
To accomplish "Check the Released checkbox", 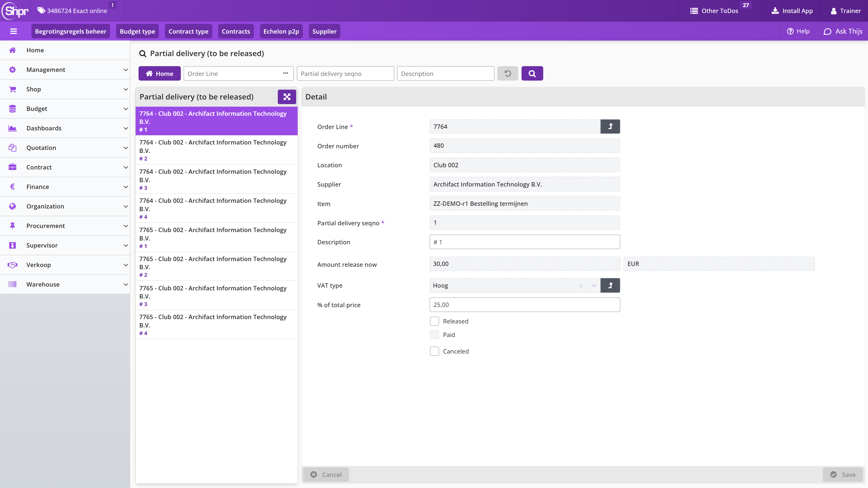I will pos(434,321).
